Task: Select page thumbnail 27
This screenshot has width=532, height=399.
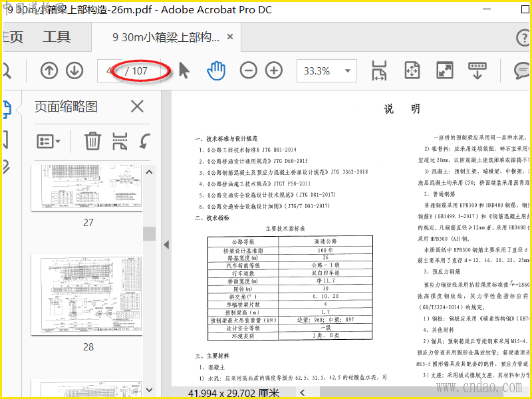Action: 86,188
